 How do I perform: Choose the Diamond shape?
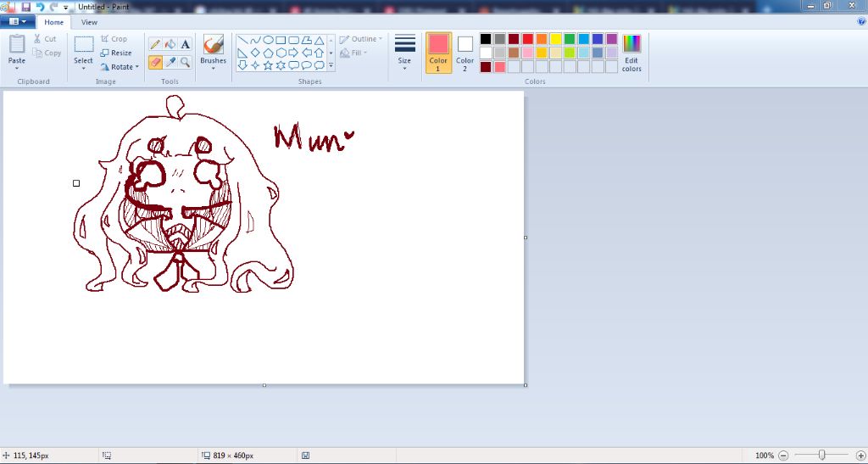(x=255, y=53)
